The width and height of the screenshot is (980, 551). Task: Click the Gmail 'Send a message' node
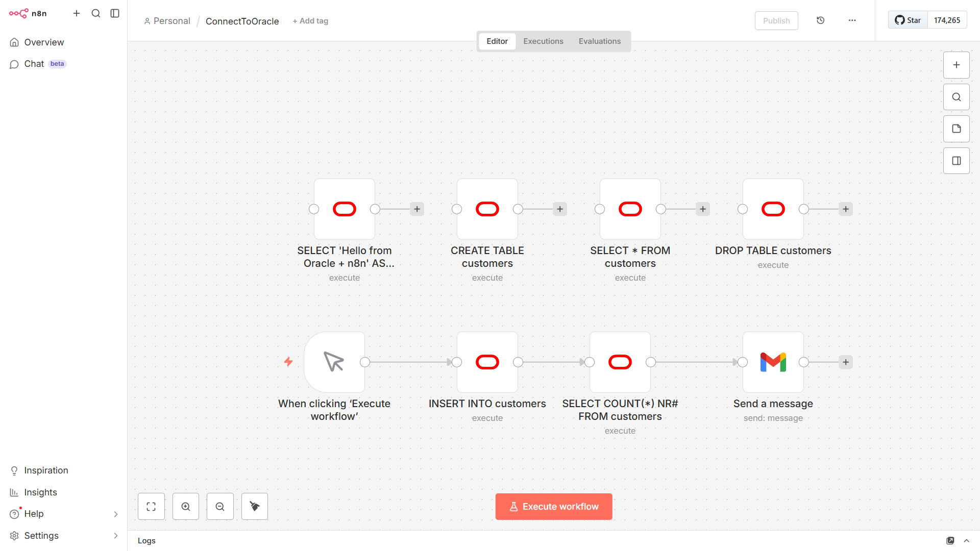(x=773, y=362)
